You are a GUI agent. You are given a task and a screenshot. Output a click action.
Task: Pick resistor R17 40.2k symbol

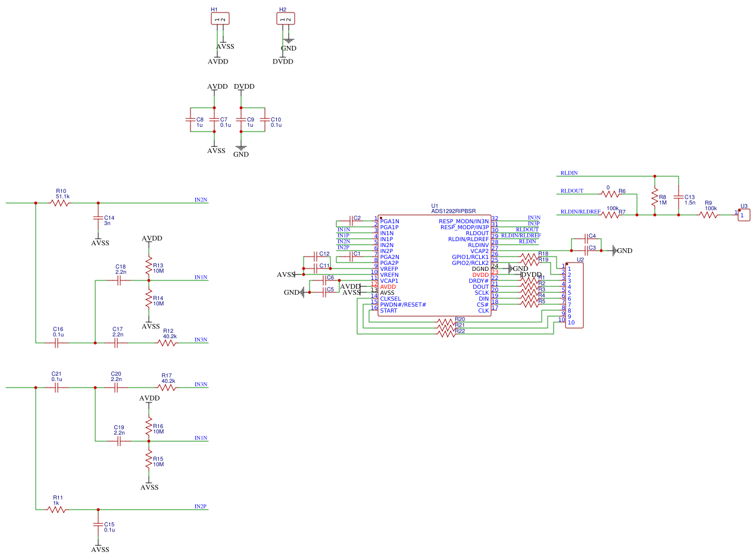[167, 388]
